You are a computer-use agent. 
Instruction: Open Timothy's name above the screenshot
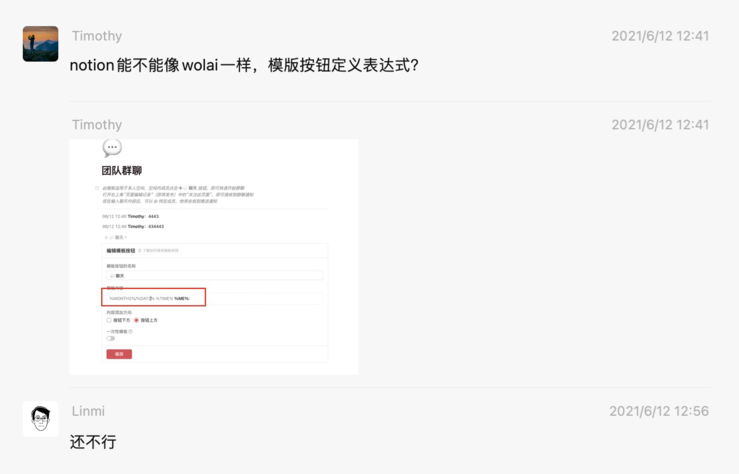click(97, 124)
